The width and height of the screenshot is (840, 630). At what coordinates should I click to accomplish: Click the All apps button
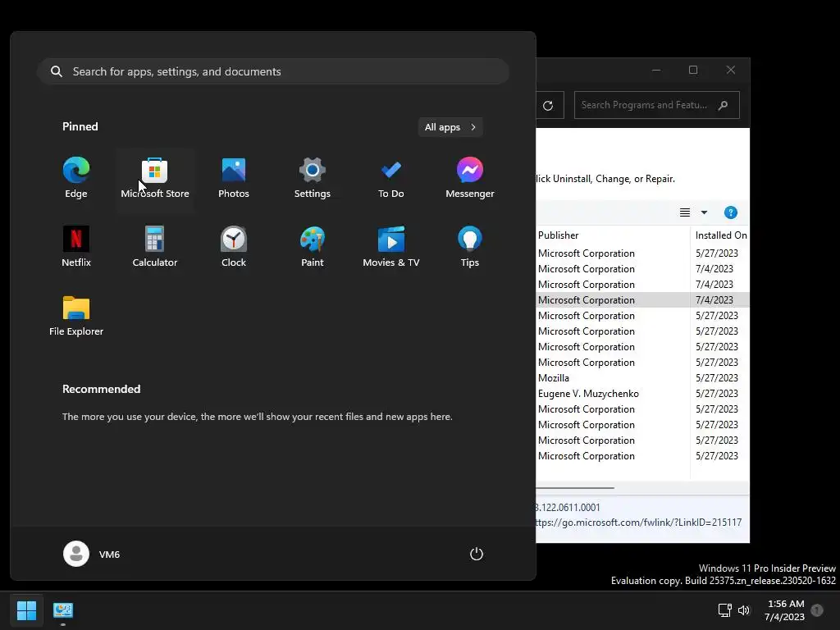pos(450,127)
